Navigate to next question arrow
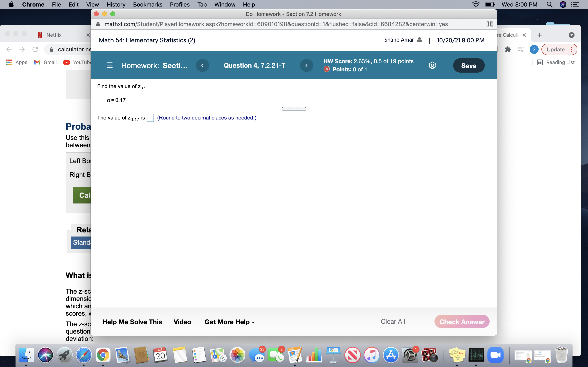The width and height of the screenshot is (588, 367). (306, 65)
